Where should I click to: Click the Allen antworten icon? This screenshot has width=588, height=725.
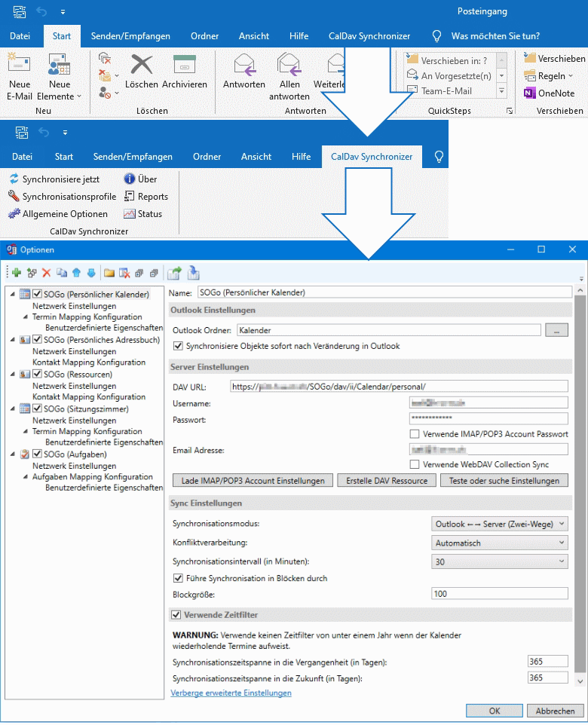pos(289,64)
